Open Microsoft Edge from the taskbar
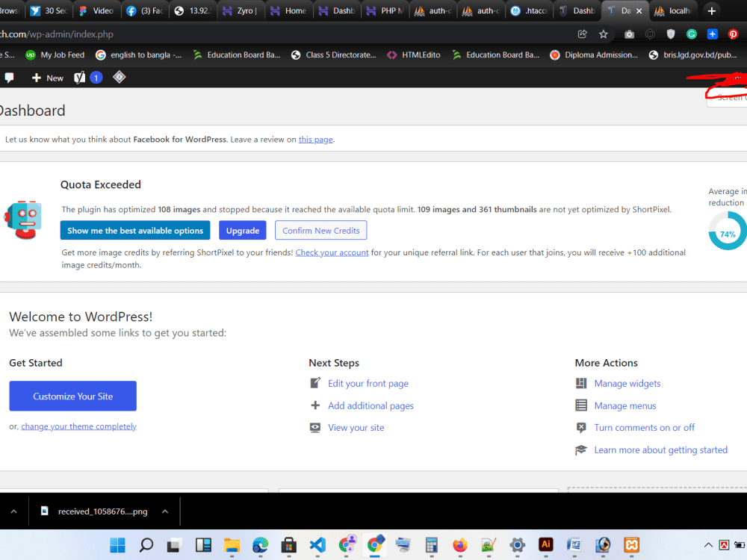747x560 pixels. 260,545
